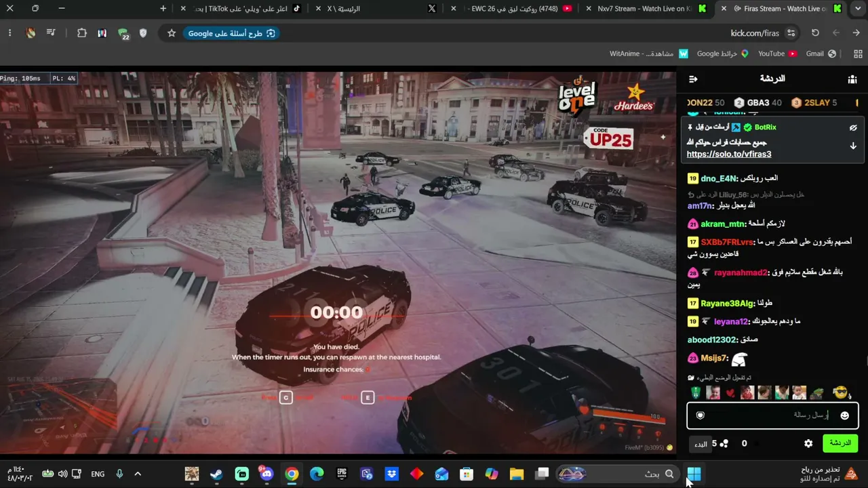The width and height of the screenshot is (868, 488).
Task: Open the channel points icon
Action: (x=724, y=443)
